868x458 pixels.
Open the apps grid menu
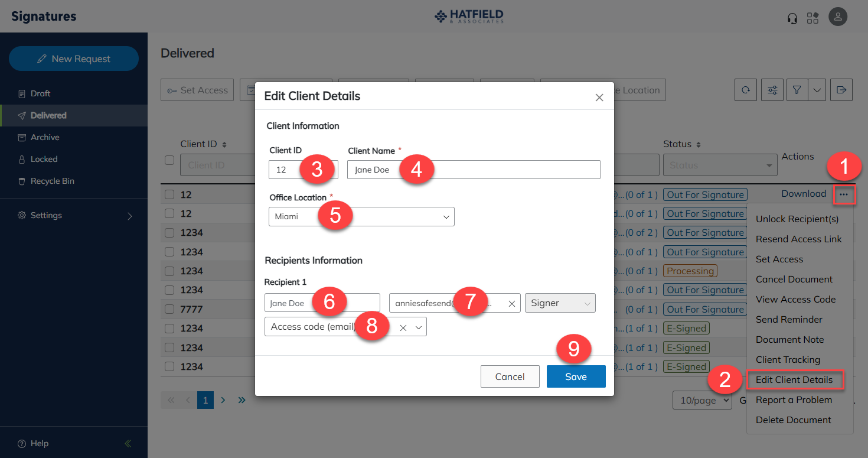[812, 18]
